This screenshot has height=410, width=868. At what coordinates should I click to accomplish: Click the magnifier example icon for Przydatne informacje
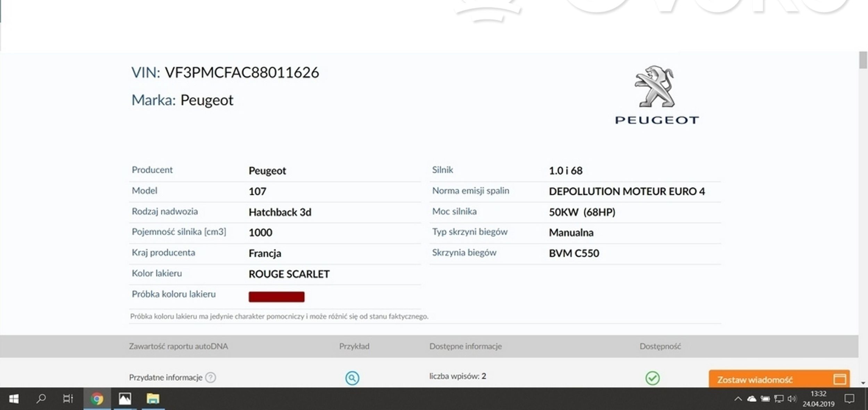pyautogui.click(x=352, y=378)
